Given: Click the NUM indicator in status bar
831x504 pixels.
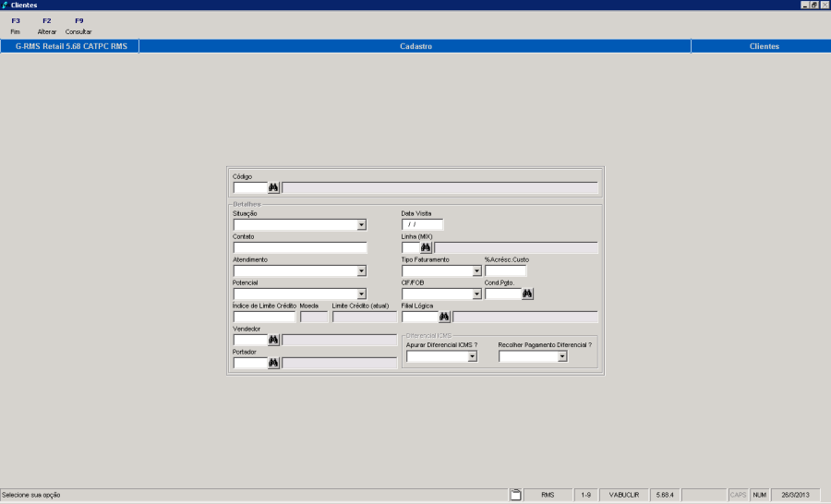Looking at the screenshot, I should tap(760, 495).
